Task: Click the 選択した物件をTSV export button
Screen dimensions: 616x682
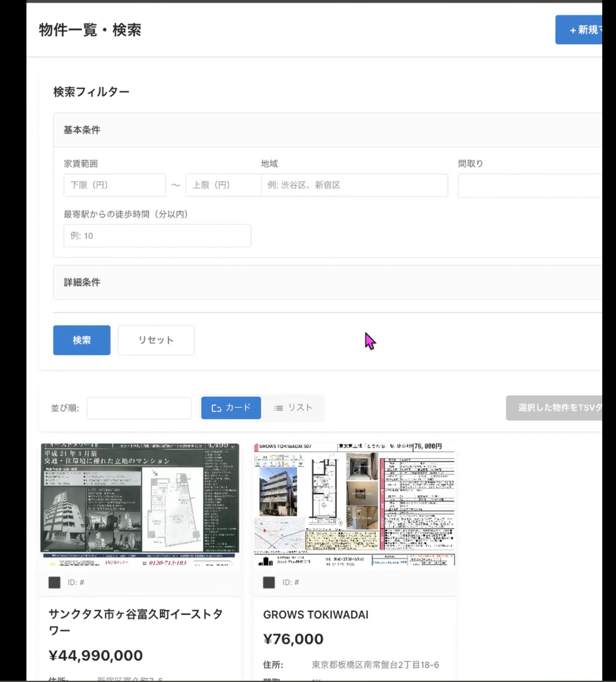Action: [x=561, y=408]
